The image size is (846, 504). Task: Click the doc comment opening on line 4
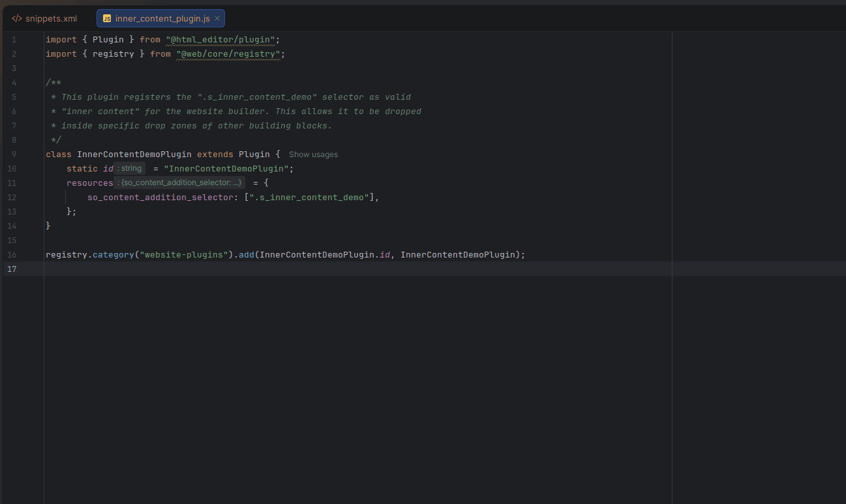point(53,83)
